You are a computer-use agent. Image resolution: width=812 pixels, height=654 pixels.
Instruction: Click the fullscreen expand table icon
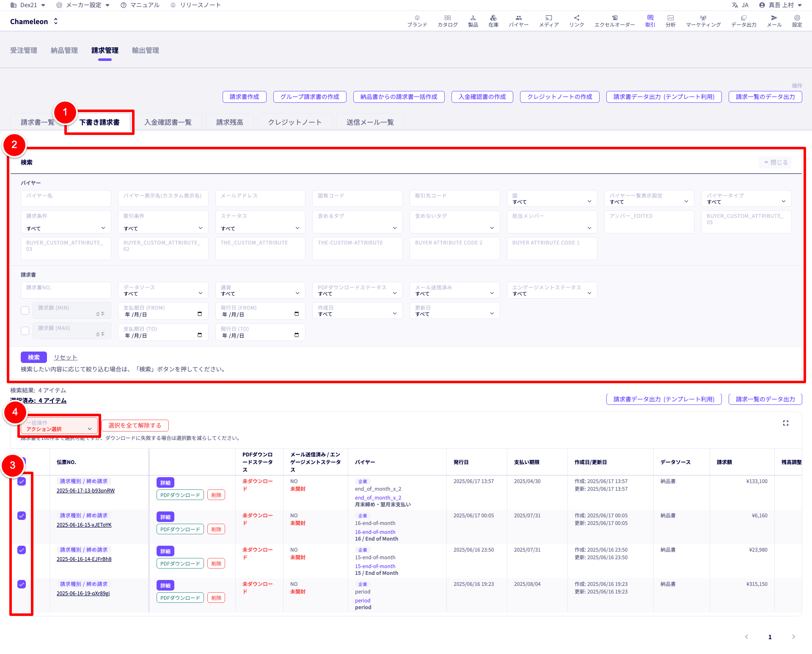pyautogui.click(x=785, y=423)
